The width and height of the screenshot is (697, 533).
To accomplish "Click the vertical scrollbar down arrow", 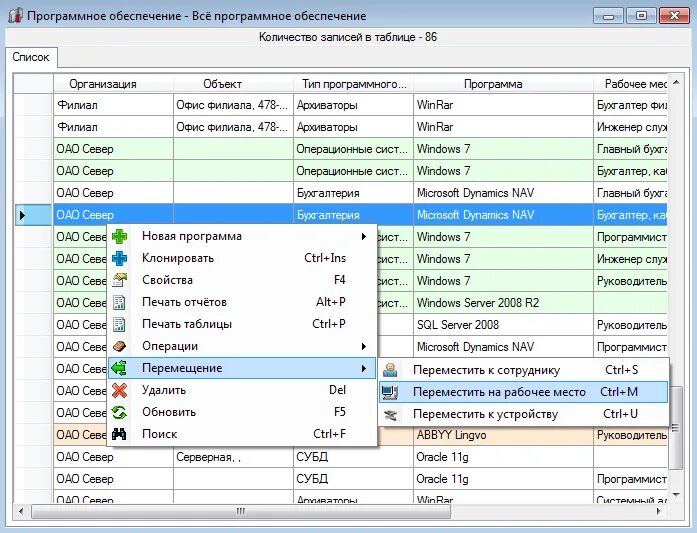I will [x=676, y=495].
